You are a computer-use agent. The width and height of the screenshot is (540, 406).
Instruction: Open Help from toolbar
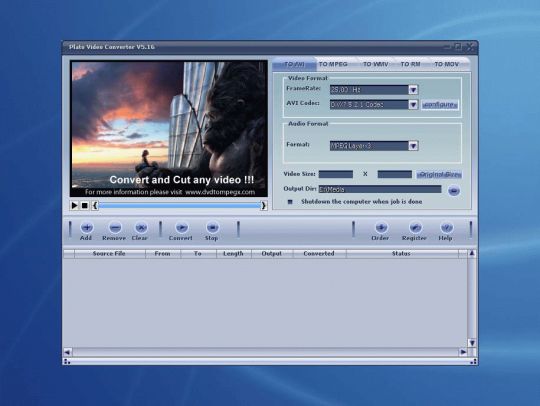446,228
